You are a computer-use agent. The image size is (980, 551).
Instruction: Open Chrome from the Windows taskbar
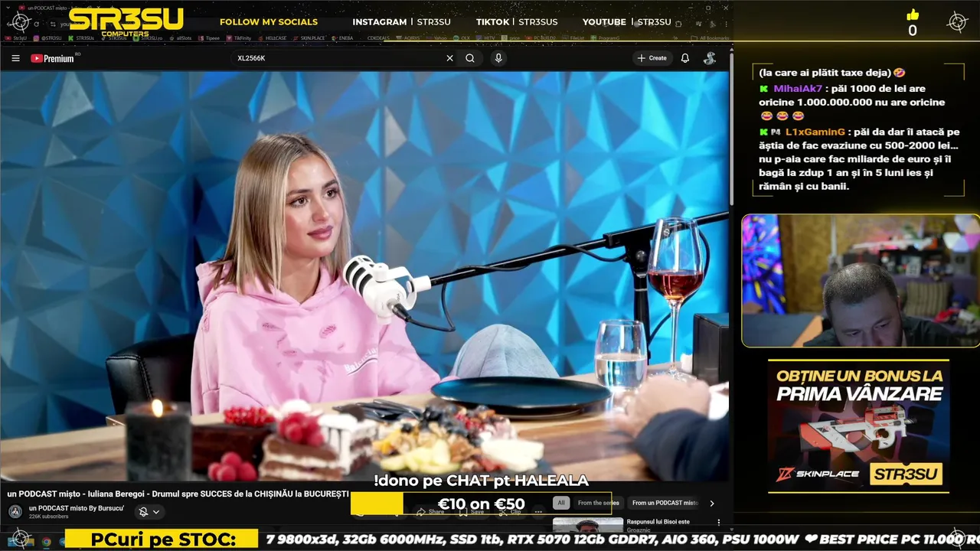46,542
